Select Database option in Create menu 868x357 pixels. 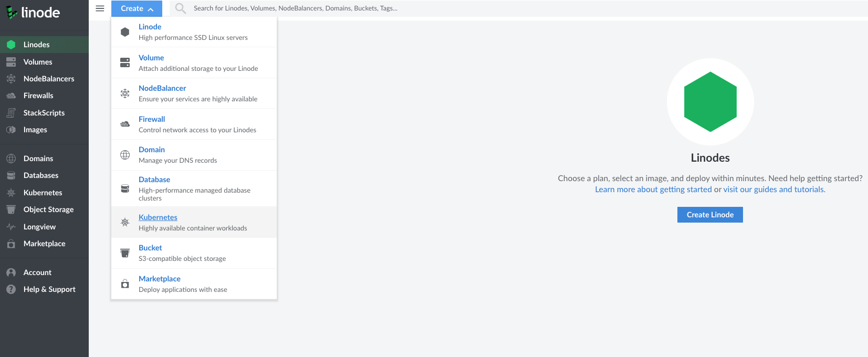click(154, 180)
